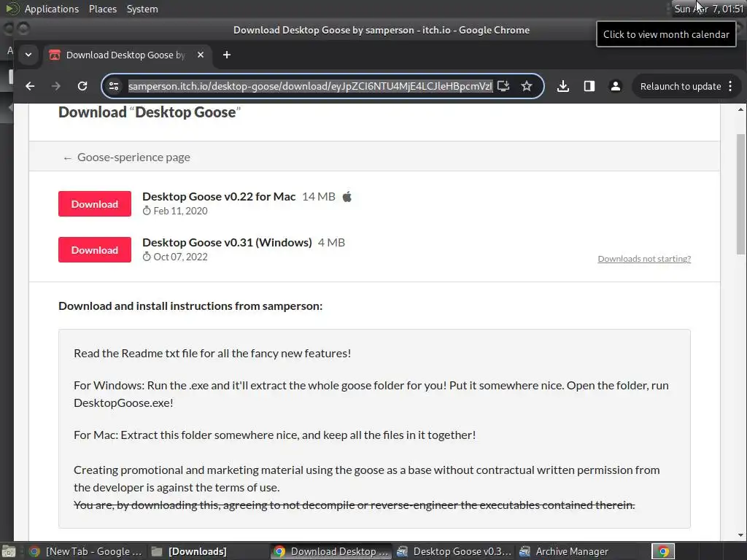Image resolution: width=747 pixels, height=560 pixels.
Task: Switch to New Tab Google Chrome taskbar window
Action: (x=86, y=551)
